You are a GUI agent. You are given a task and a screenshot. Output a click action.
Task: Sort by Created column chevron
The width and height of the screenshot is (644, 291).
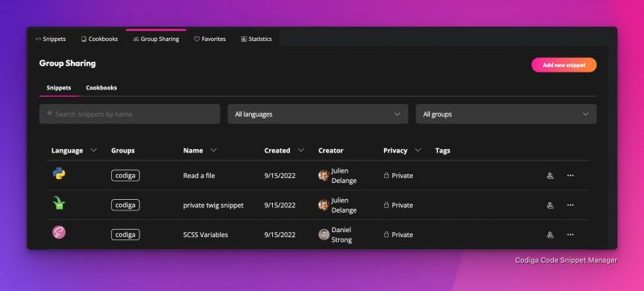(x=300, y=151)
